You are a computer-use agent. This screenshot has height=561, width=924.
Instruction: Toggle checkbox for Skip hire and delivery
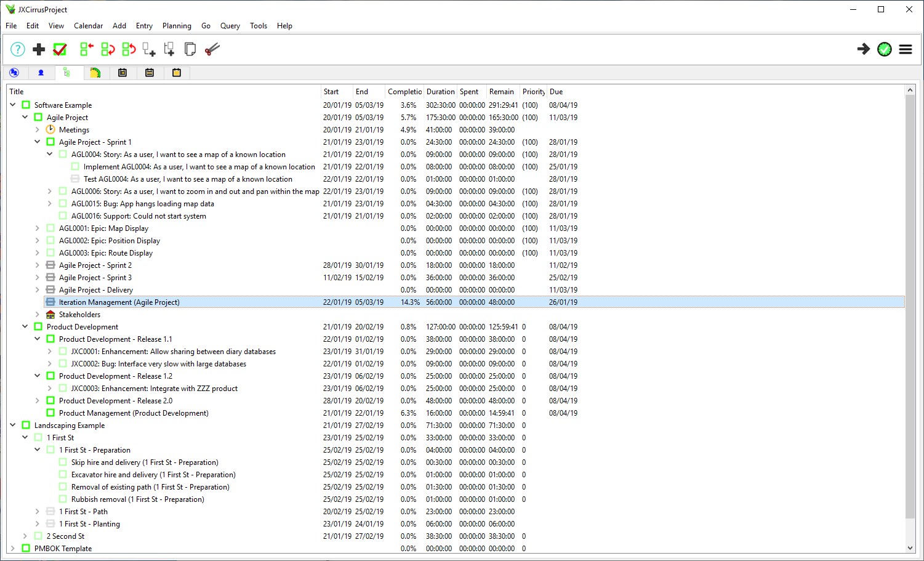coord(63,462)
